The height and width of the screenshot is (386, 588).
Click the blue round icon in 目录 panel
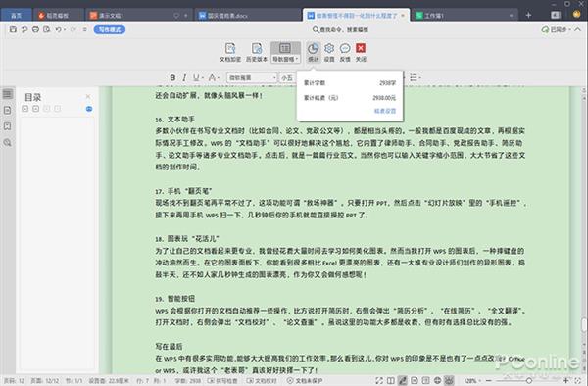click(x=89, y=109)
